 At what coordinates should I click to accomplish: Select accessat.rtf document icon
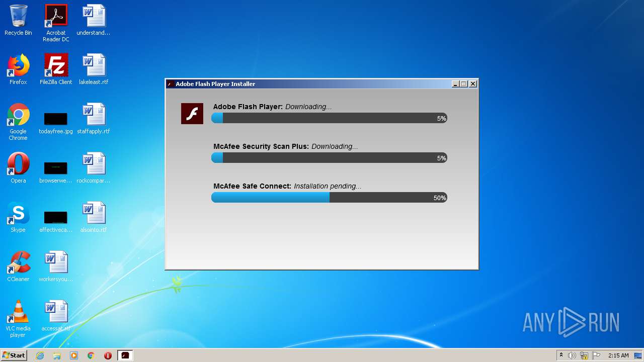pyautogui.click(x=56, y=316)
